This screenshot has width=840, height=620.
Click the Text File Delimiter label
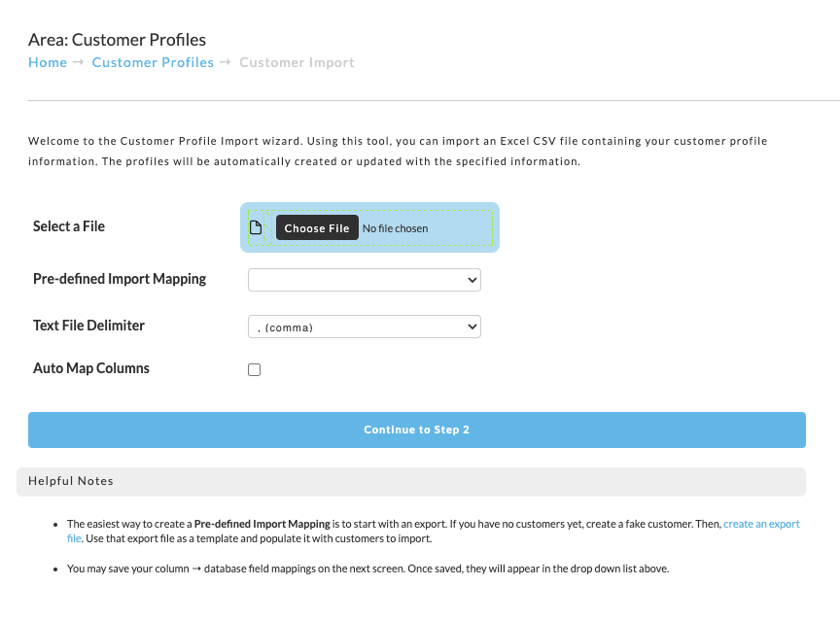point(88,326)
